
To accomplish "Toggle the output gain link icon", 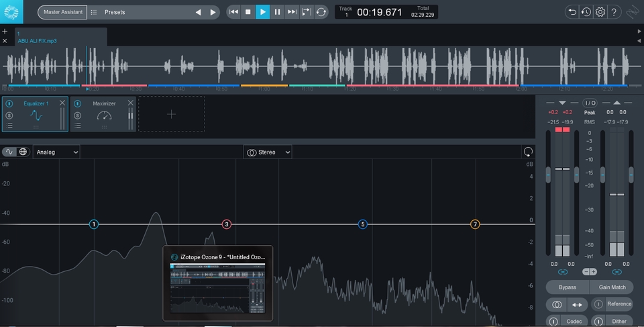I will click(x=616, y=272).
